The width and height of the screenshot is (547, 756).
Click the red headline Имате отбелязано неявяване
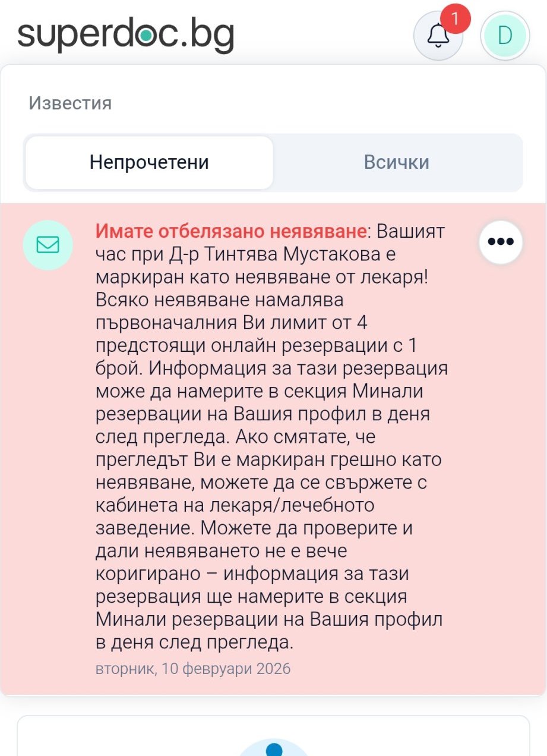[230, 231]
